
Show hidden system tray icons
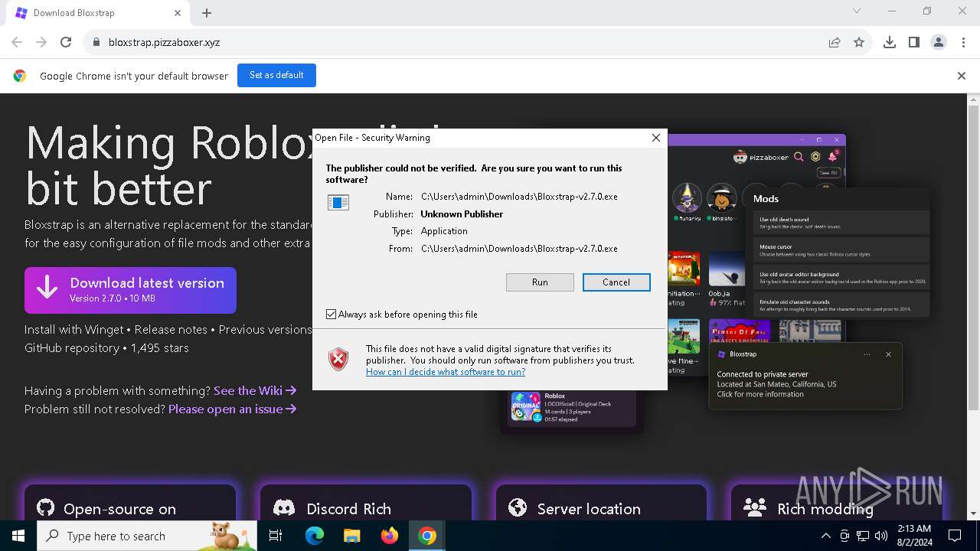(825, 536)
